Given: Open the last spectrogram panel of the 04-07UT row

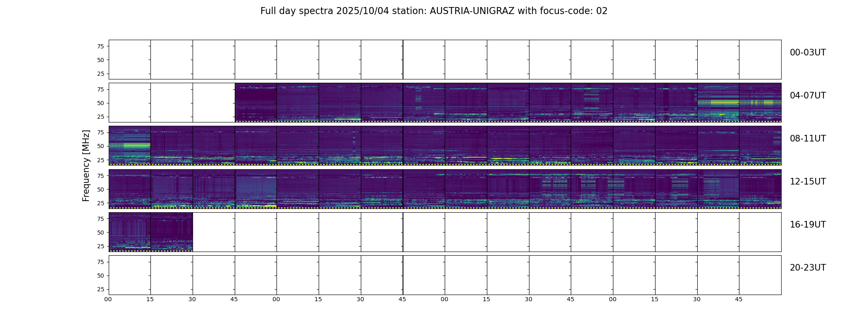Looking at the screenshot, I should (x=760, y=103).
